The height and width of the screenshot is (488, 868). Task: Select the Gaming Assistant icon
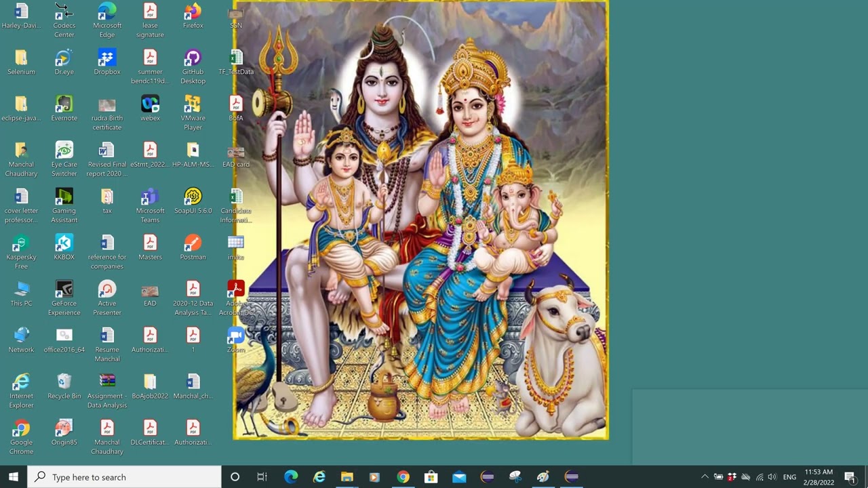64,205
